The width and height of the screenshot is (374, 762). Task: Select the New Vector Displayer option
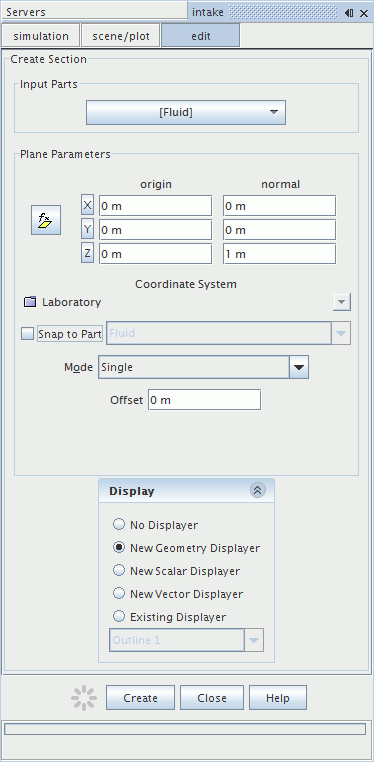[119, 593]
